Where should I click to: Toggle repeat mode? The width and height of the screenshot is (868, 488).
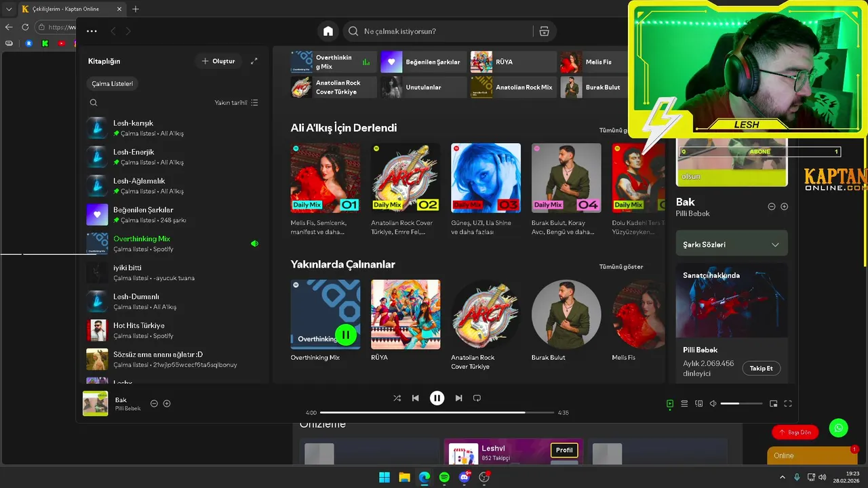pos(477,399)
